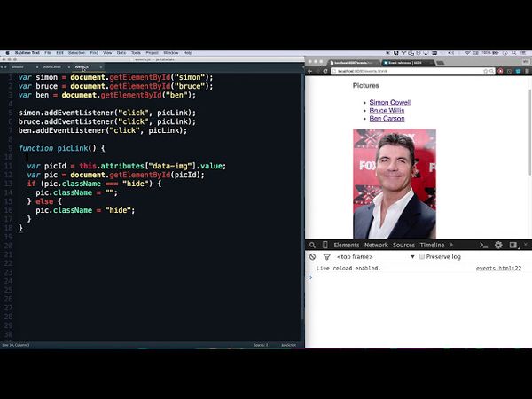The width and height of the screenshot is (532, 399).
Task: Toggle the console filter funnel icon
Action: [326, 257]
